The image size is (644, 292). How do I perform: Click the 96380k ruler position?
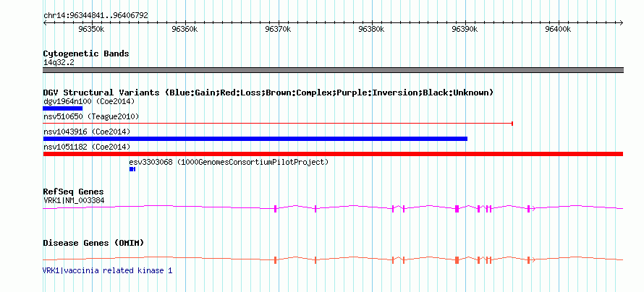click(372, 29)
